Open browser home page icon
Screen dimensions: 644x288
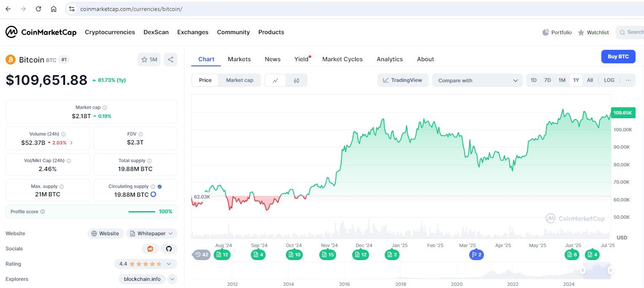click(x=54, y=9)
